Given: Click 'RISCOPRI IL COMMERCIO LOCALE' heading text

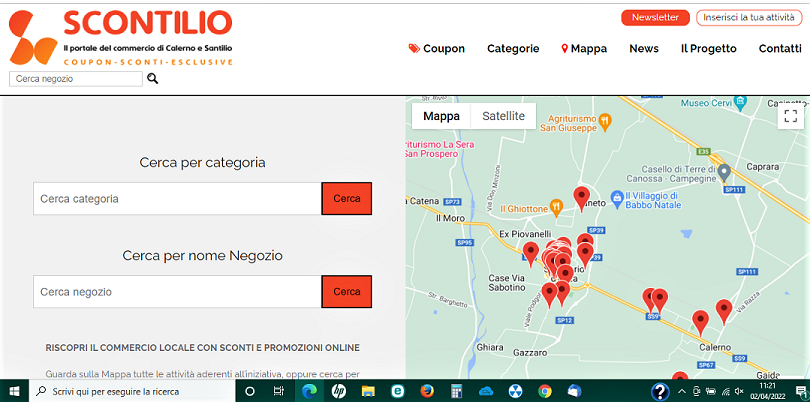Looking at the screenshot, I should [202, 347].
